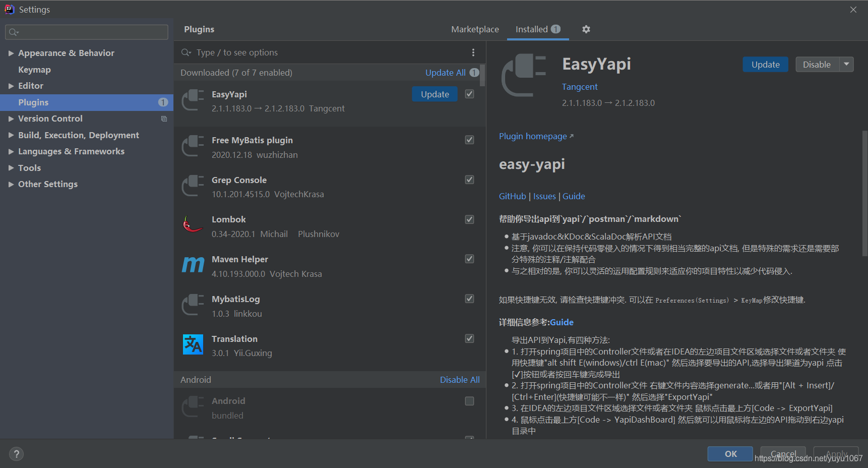
Task: Click the MybatisLog plugin icon
Action: (193, 305)
